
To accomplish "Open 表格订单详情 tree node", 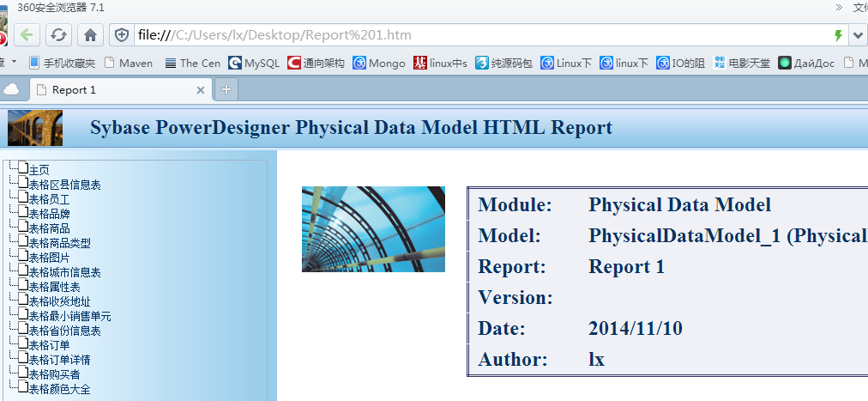I will pos(60,360).
